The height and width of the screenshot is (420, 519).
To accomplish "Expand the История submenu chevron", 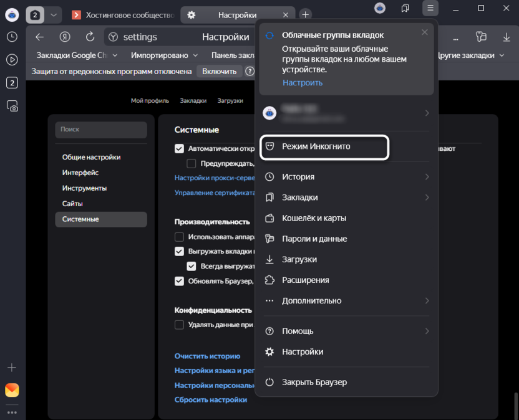I will pos(427,176).
